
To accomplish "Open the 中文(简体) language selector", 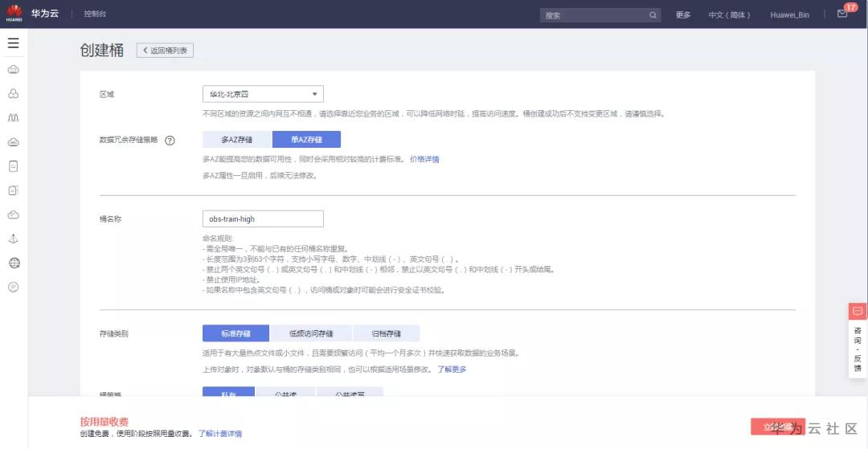I will (x=729, y=15).
